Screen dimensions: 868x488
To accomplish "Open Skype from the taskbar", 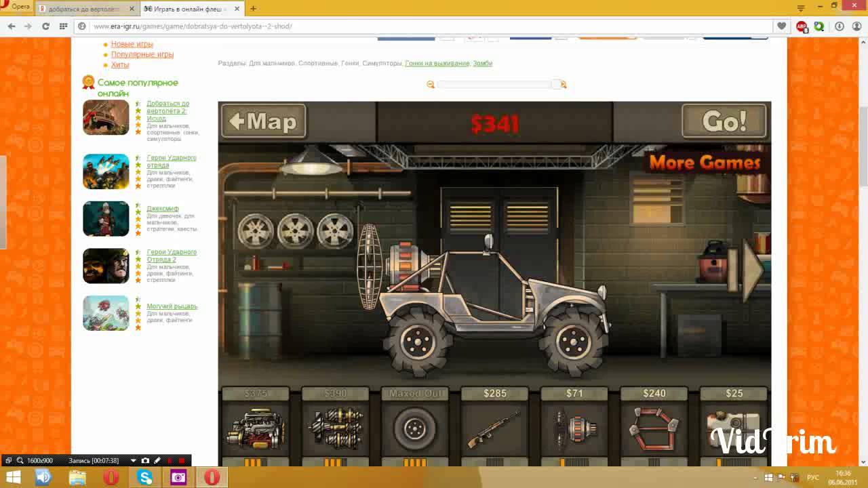I will coord(145,477).
